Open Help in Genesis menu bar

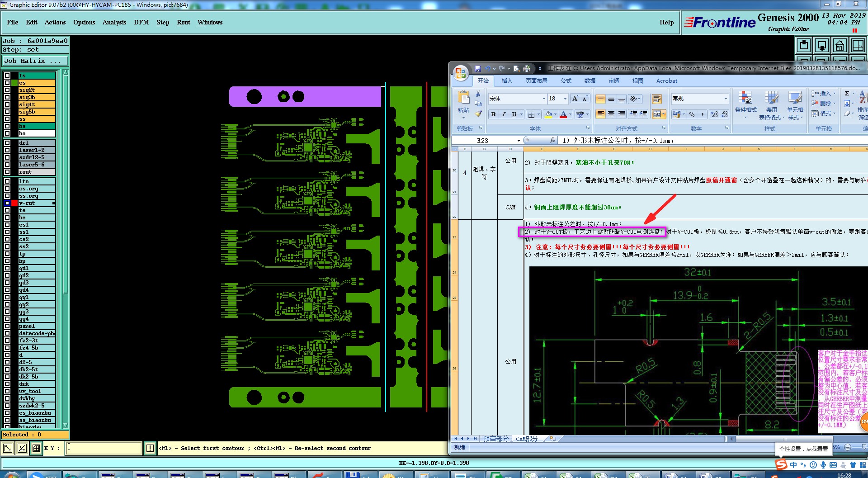tap(666, 22)
